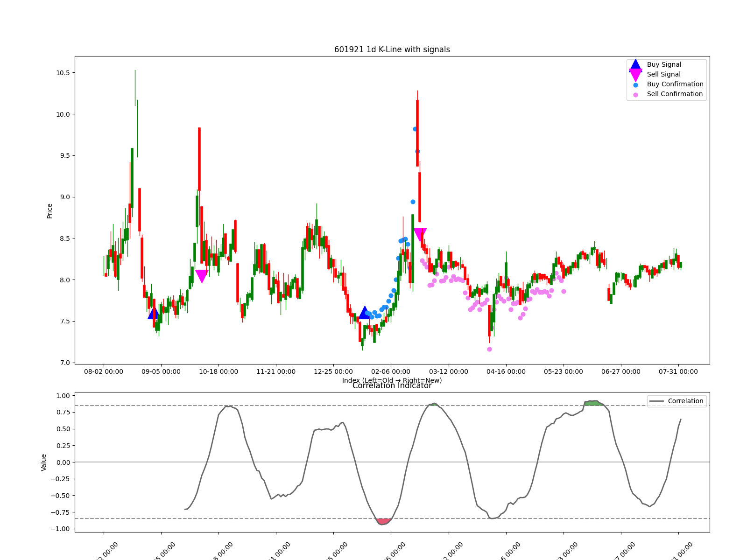This screenshot has width=747, height=560.
Task: Click the '10-18 00:00' date tick
Action: click(x=218, y=372)
